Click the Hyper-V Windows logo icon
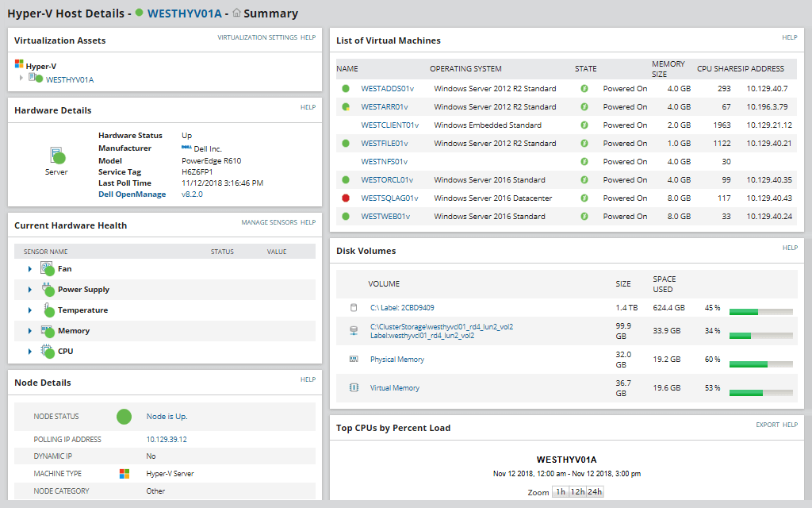Screen dimensions: 812x508 pos(19,65)
